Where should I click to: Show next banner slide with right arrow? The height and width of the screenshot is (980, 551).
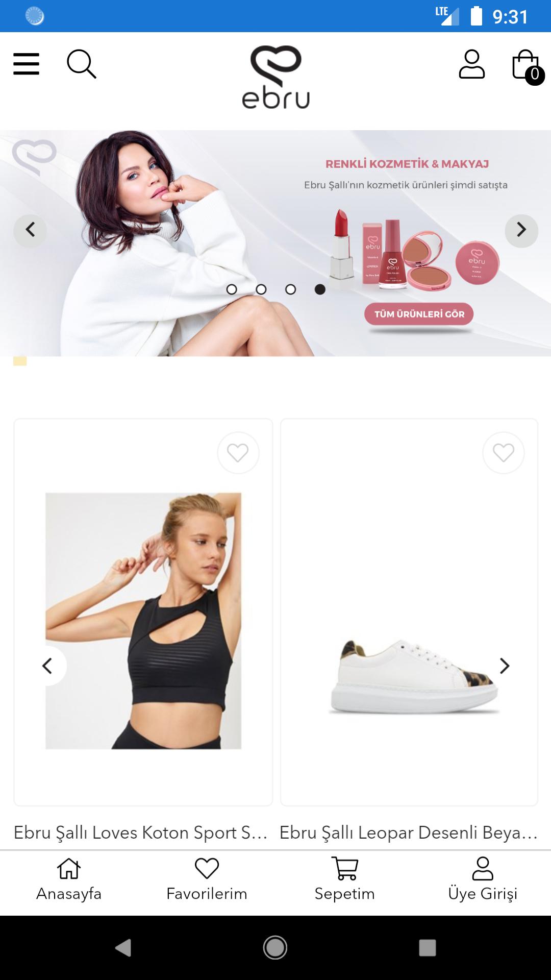point(521,230)
